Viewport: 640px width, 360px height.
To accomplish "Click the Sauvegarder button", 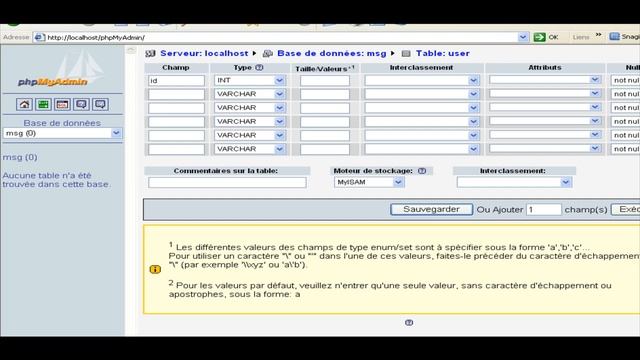I will (431, 209).
